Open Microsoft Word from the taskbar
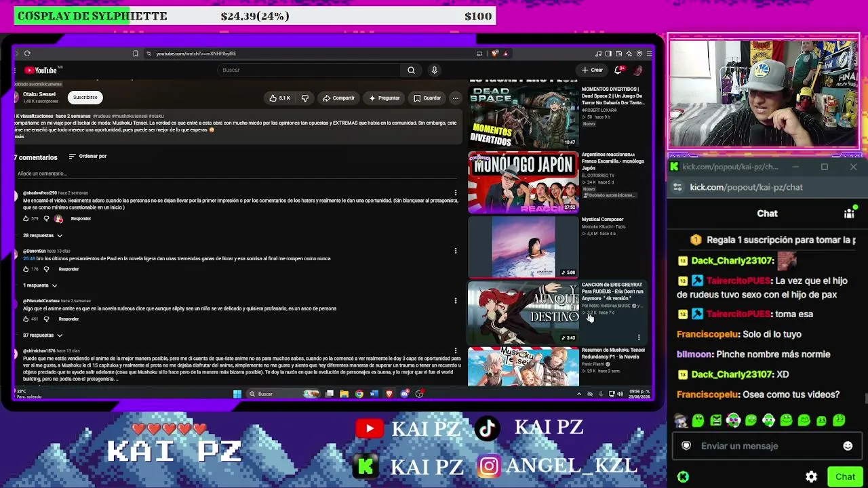 pyautogui.click(x=374, y=394)
